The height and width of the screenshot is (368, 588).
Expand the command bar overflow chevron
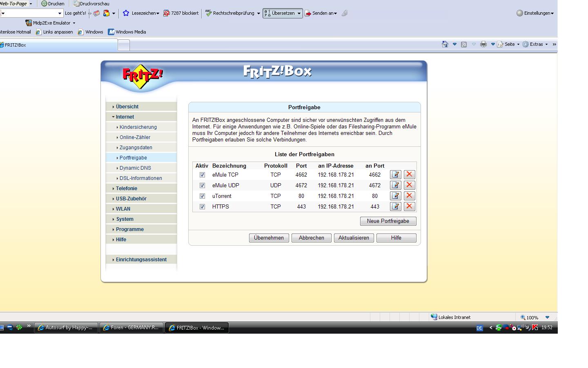coord(554,44)
